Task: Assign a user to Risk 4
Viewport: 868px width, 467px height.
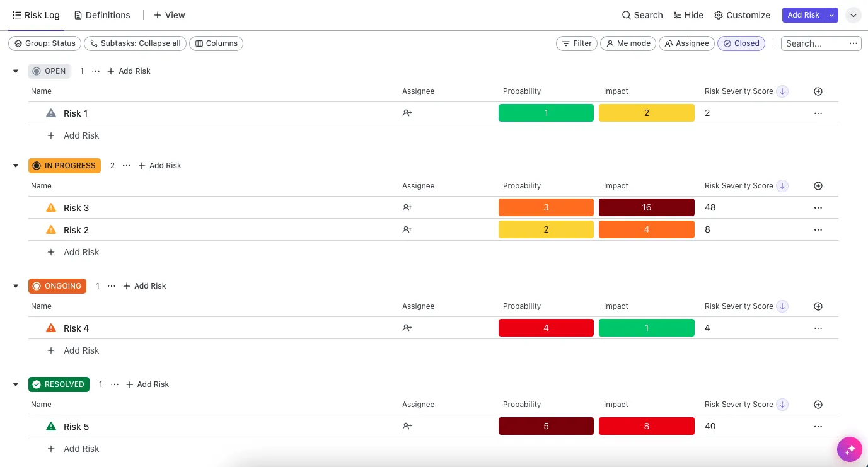Action: pos(407,328)
